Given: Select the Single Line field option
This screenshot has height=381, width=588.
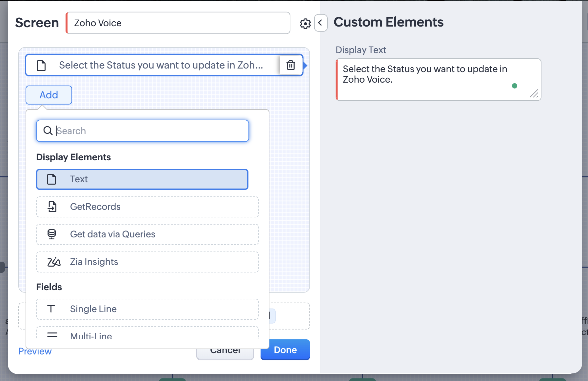Looking at the screenshot, I should (x=147, y=309).
